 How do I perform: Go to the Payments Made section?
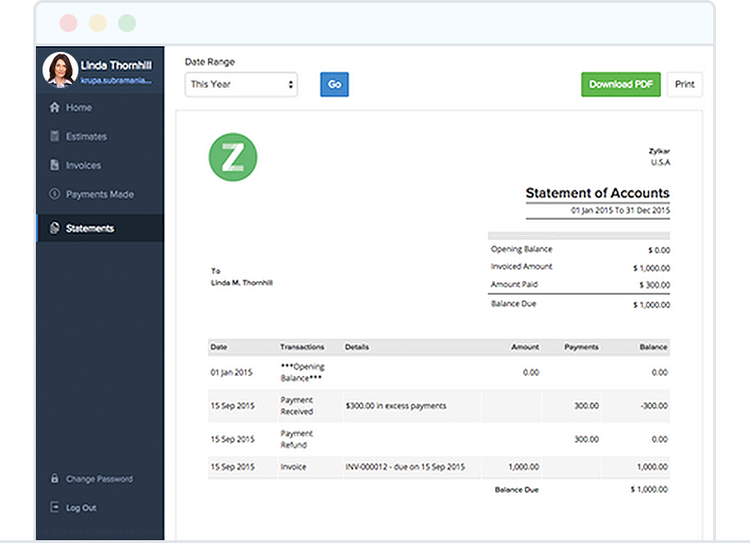pyautogui.click(x=99, y=195)
